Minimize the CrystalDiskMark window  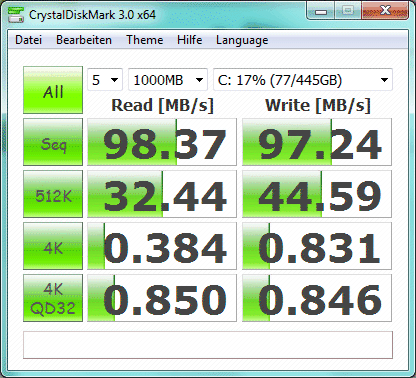pos(321,11)
